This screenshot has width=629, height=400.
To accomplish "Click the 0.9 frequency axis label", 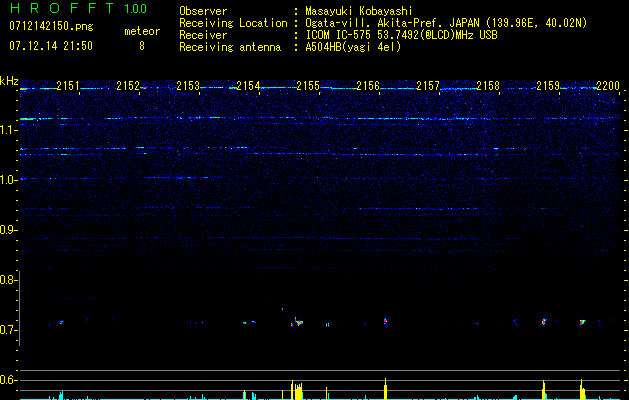I will pos(8,230).
